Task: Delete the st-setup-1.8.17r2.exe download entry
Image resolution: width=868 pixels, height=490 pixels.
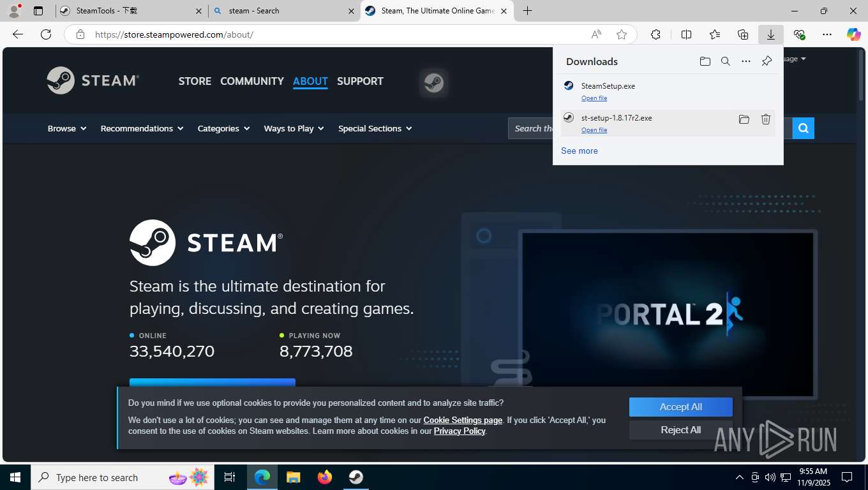Action: (x=766, y=119)
